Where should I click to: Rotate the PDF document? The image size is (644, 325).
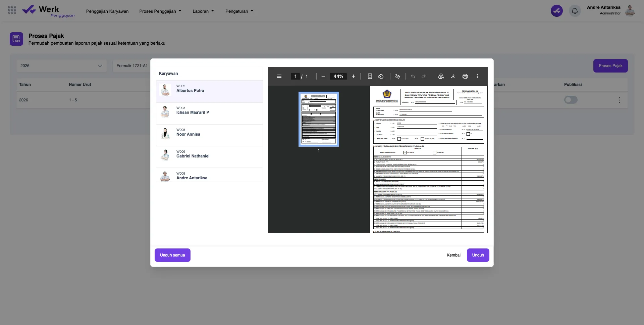(x=381, y=77)
